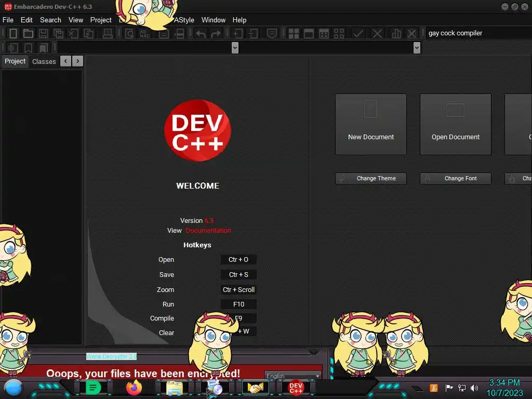Click the Redo arrow icon
532x399 pixels.
point(216,33)
